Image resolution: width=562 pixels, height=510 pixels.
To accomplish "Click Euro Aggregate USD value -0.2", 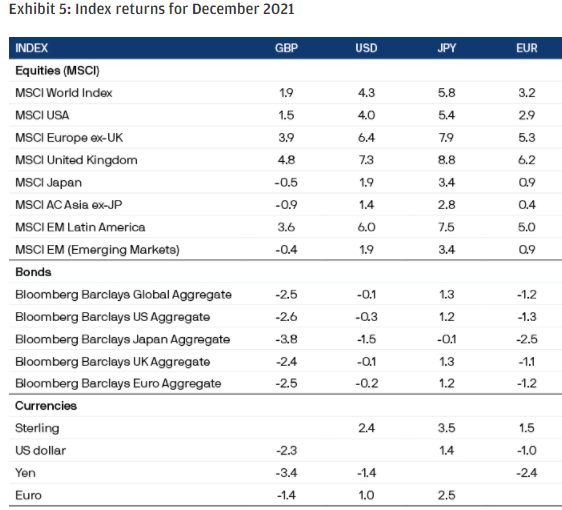I will click(366, 383).
